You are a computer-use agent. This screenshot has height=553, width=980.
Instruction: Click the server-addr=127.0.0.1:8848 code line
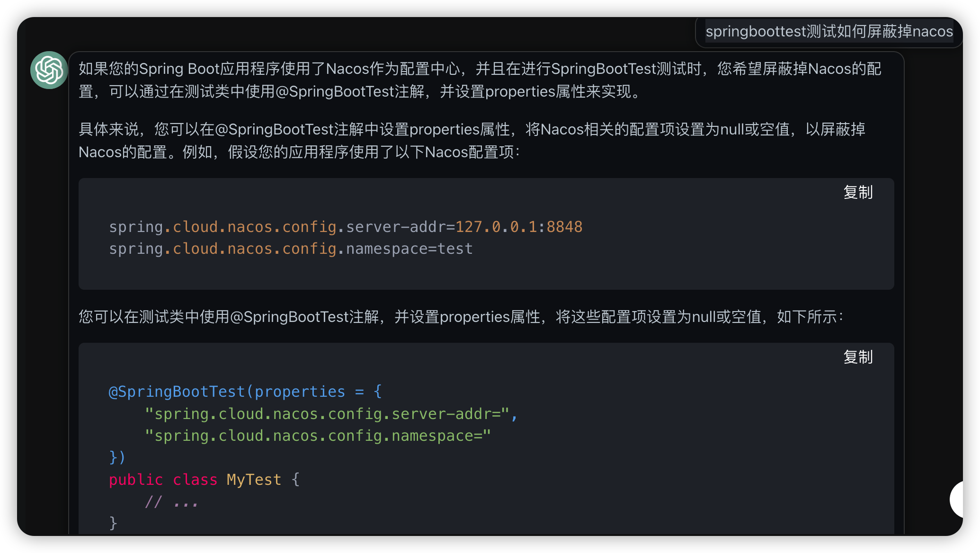pos(346,227)
